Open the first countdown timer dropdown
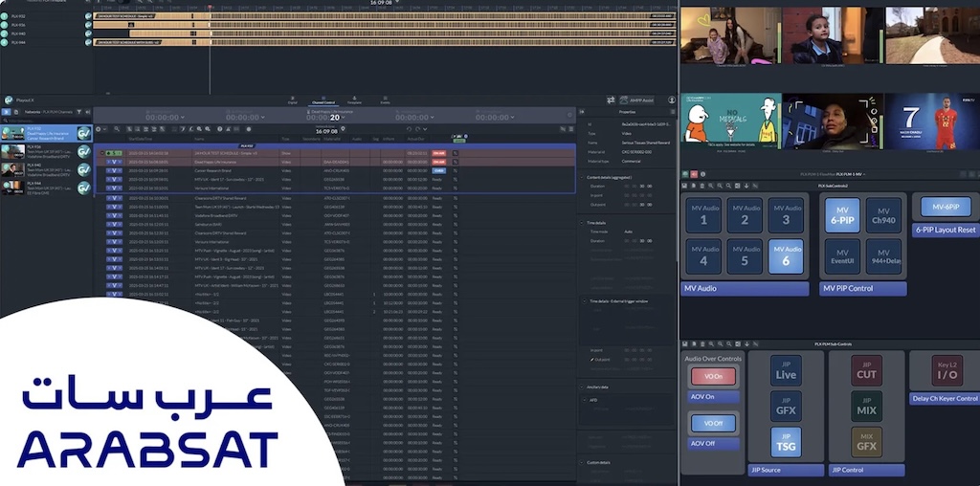This screenshot has width=980, height=486. (182, 118)
